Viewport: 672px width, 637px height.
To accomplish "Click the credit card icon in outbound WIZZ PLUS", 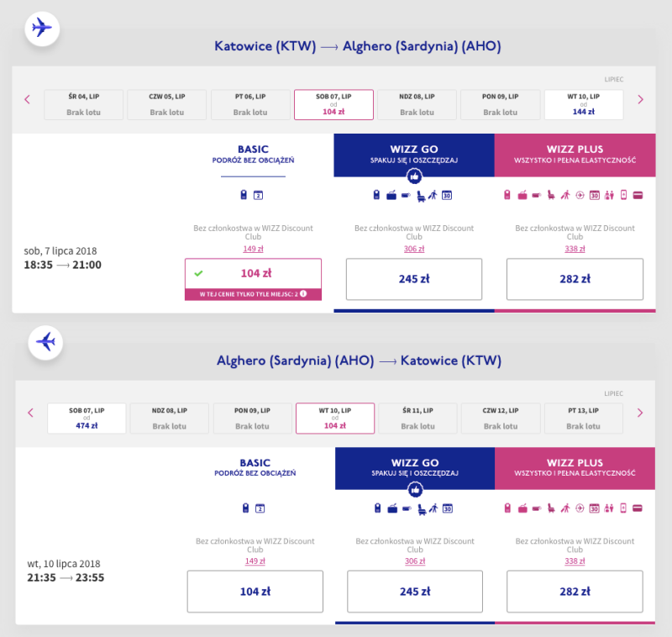I will [638, 196].
